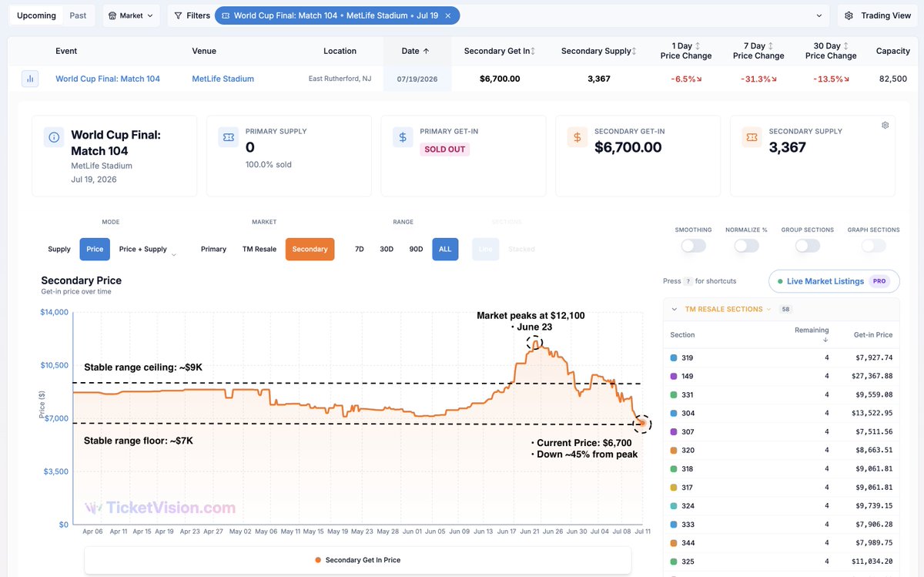This screenshot has height=577, width=924.
Task: Collapse TM Resale Sections list
Action: pyautogui.click(x=675, y=309)
